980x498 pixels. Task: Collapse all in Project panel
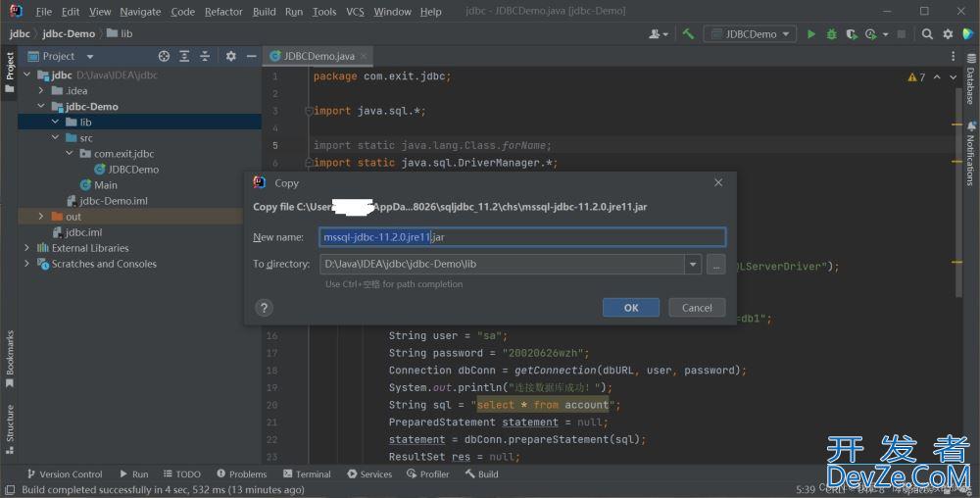(x=205, y=56)
